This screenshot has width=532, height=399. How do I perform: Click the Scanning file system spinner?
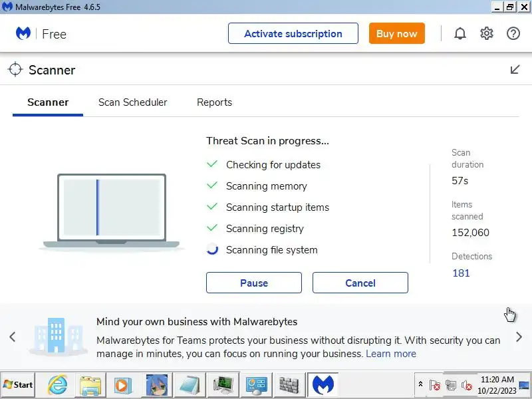pyautogui.click(x=212, y=249)
